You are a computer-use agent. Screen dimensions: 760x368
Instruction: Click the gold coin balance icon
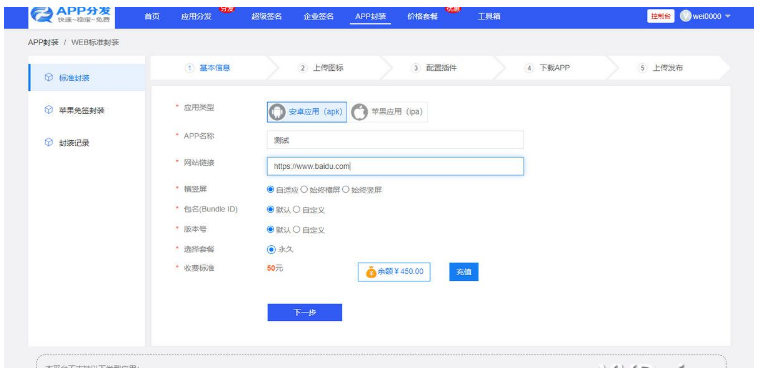pyautogui.click(x=371, y=272)
